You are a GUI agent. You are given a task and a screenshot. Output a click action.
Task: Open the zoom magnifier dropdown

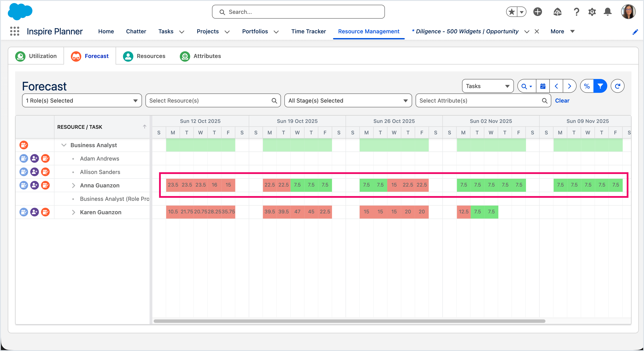pos(527,86)
